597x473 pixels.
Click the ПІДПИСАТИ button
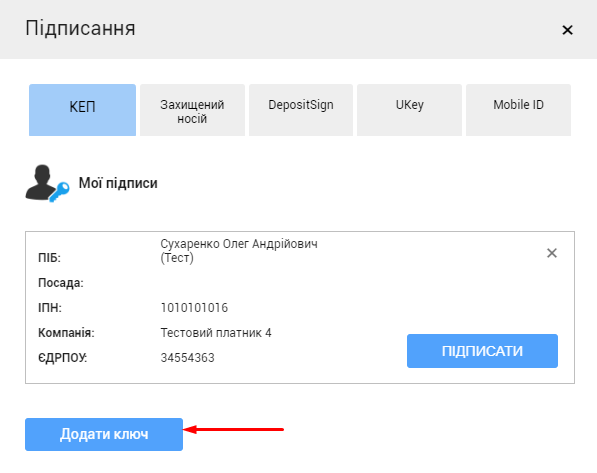click(x=482, y=351)
